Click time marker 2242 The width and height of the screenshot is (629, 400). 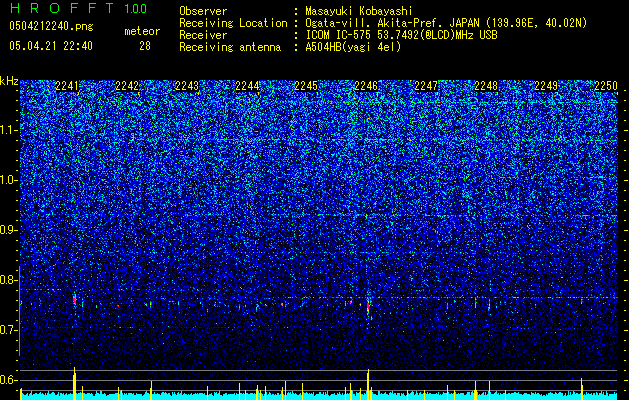point(127,86)
